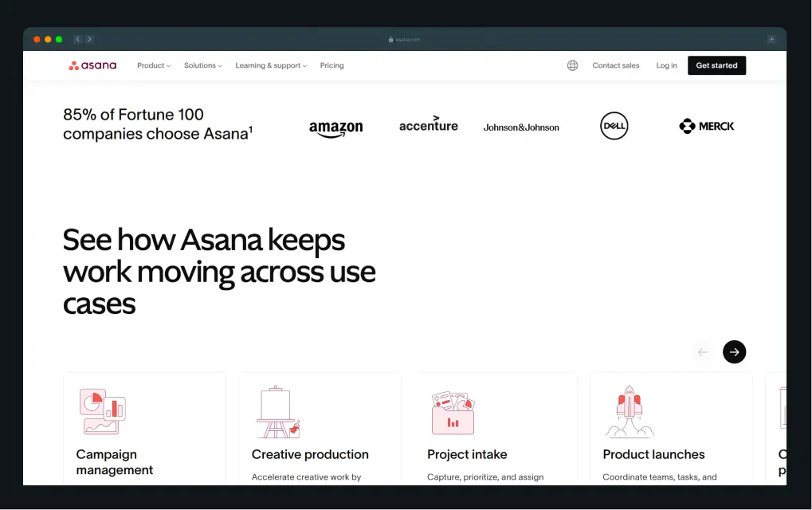
Task: Open a new browser tab with plus
Action: point(771,39)
